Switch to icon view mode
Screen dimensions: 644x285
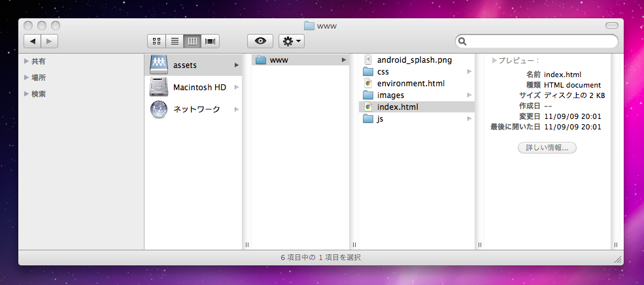156,41
